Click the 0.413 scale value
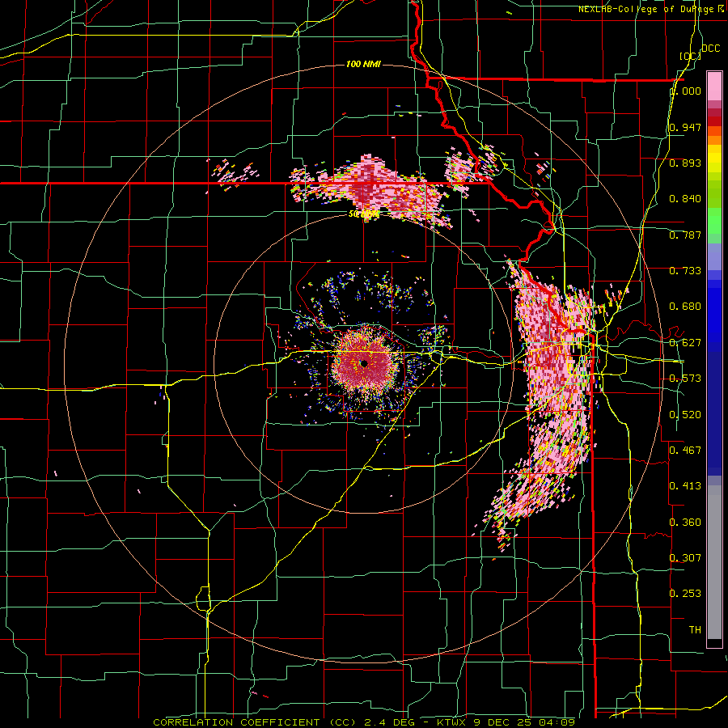Image resolution: width=728 pixels, height=728 pixels. click(685, 486)
